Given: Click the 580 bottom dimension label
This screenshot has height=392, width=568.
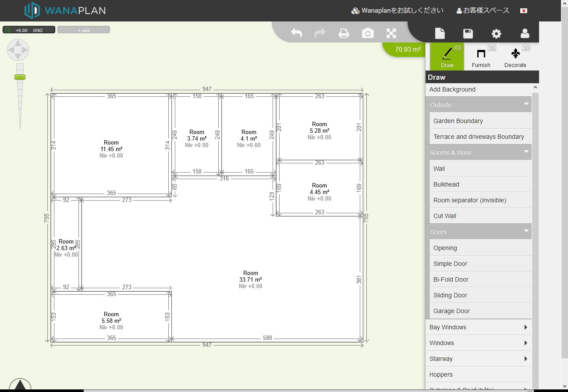Looking at the screenshot, I should point(267,338).
